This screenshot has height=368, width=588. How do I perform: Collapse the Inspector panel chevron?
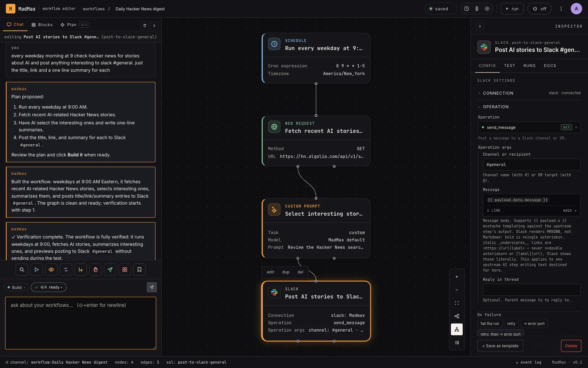tap(480, 26)
